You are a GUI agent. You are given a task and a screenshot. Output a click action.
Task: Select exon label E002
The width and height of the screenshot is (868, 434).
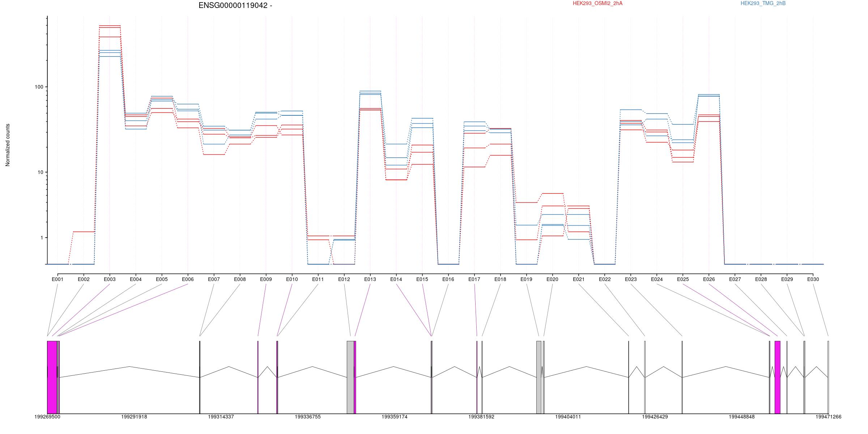[x=84, y=279]
